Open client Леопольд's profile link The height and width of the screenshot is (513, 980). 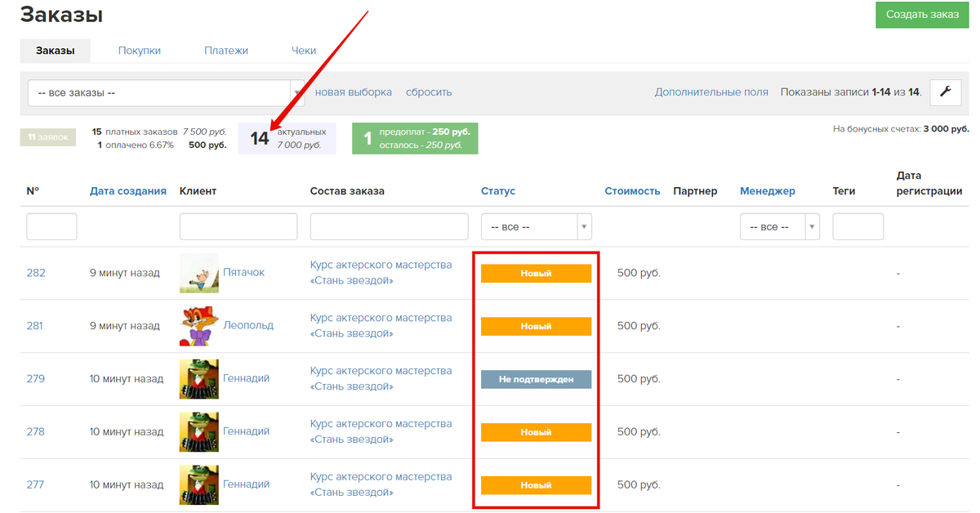click(248, 326)
